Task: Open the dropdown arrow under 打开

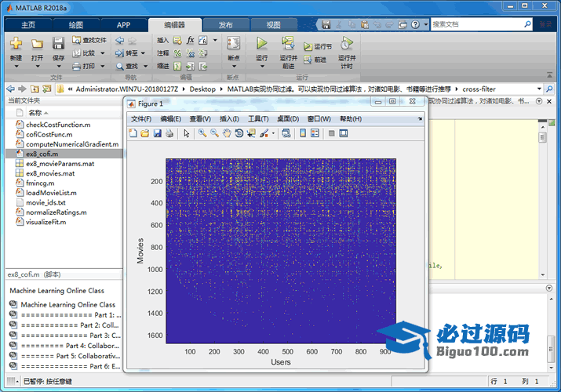Action: (37, 67)
